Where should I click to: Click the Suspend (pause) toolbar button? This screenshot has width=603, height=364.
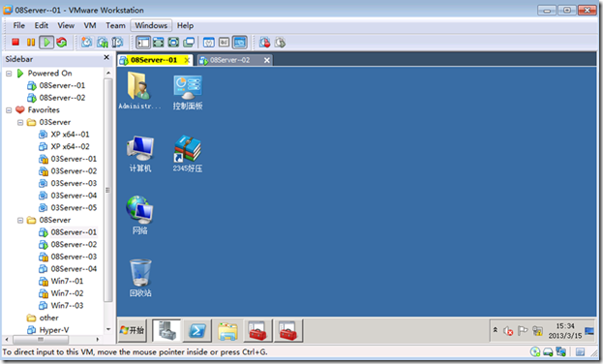[31, 42]
